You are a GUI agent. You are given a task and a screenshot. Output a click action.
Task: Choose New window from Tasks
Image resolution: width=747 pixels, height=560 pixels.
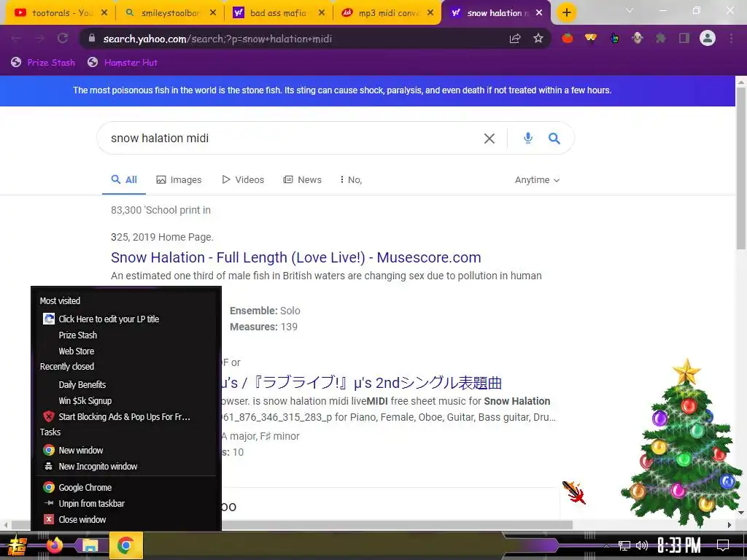coord(126,451)
